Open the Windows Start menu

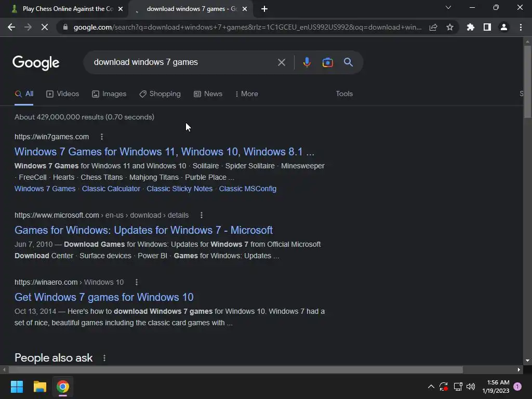(17, 387)
